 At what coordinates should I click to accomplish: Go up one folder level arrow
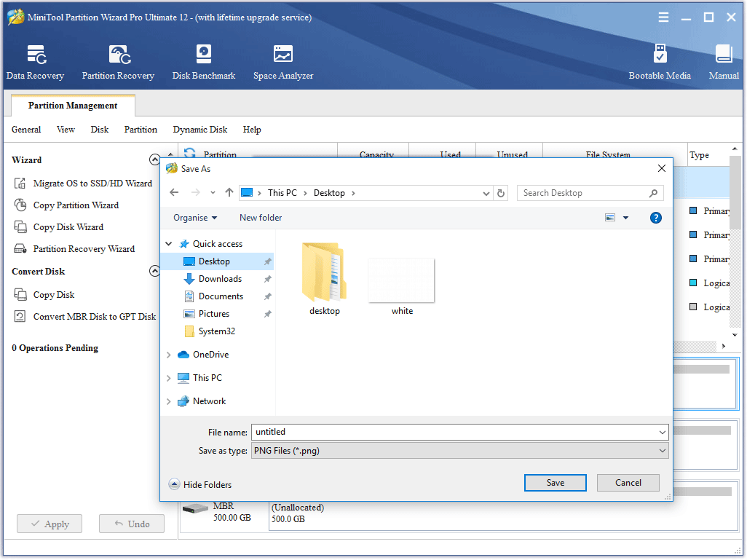[x=229, y=193]
